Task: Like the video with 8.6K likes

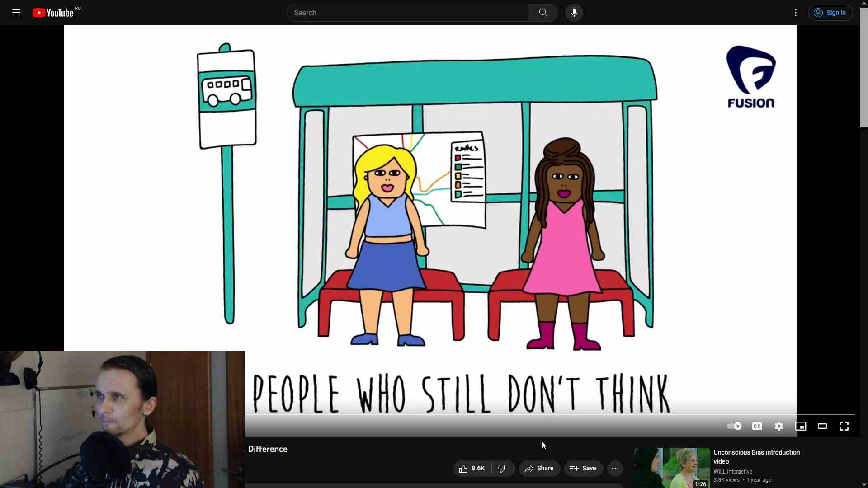Action: tap(472, 469)
